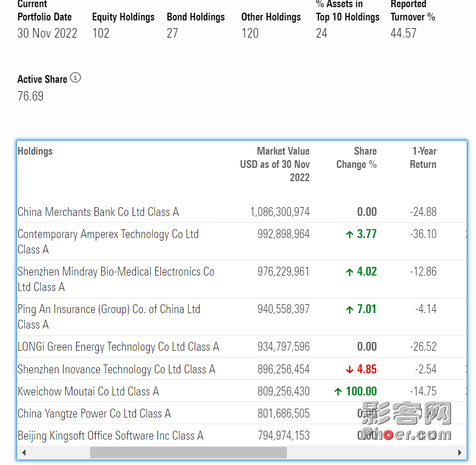Image resolution: width=476 pixels, height=465 pixels.
Task: Open Kweichow Moutai Co Ltd Class A
Action: 88,392
